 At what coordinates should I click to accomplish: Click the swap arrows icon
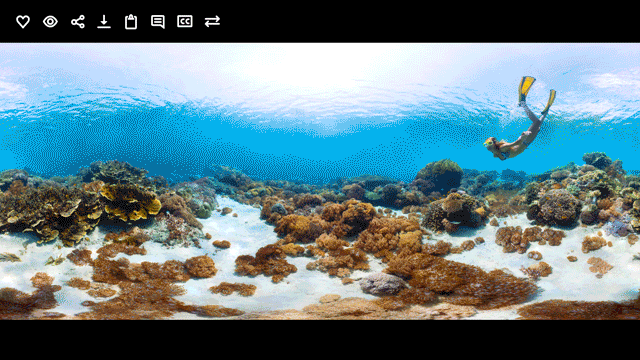click(x=212, y=21)
